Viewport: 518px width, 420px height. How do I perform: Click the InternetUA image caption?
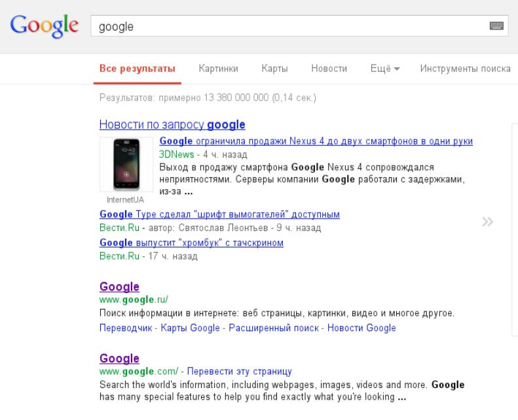point(125,200)
